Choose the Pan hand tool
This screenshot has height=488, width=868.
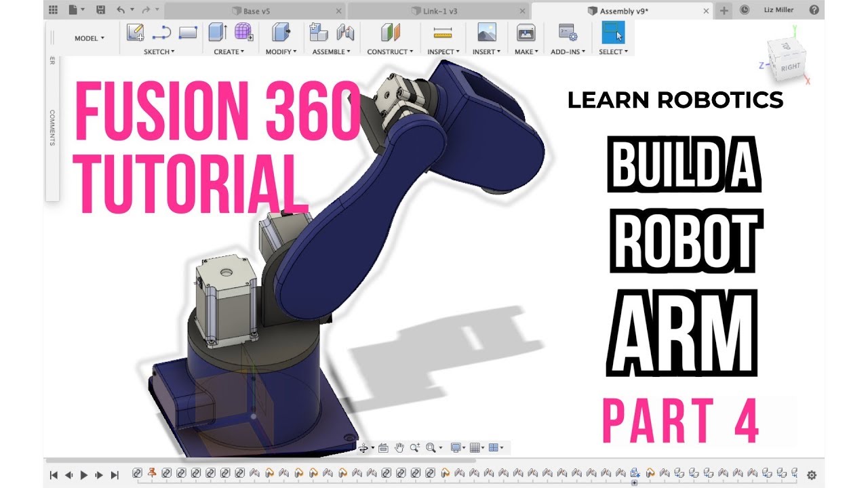(x=399, y=448)
